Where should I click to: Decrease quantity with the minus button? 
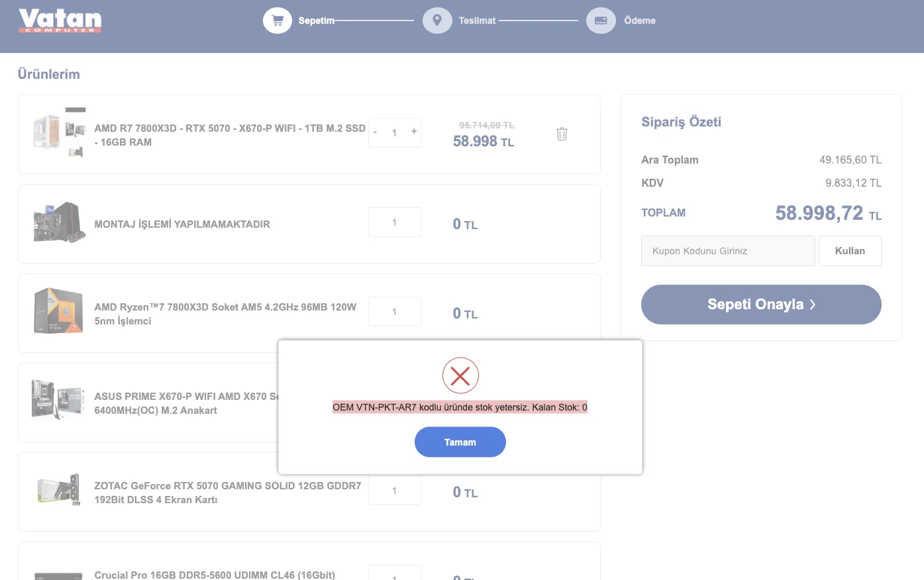tap(375, 132)
